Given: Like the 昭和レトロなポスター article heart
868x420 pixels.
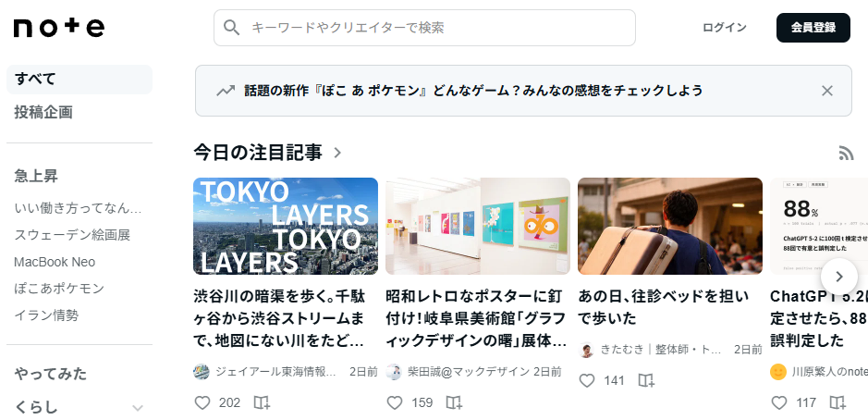Looking at the screenshot, I should click(x=395, y=402).
